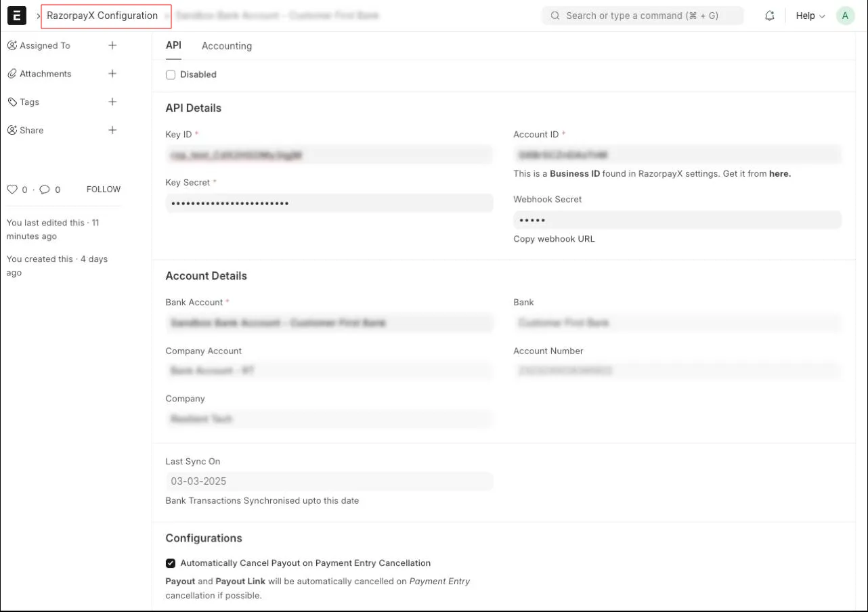This screenshot has width=868, height=612.
Task: Open the user avatar A menu
Action: [845, 16]
